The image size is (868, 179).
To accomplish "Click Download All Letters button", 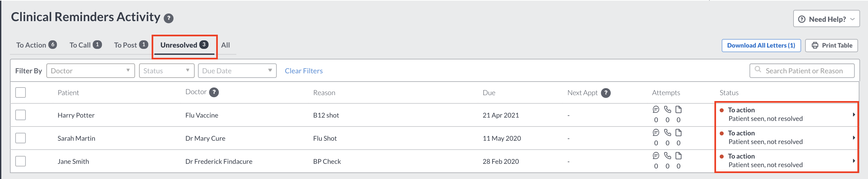I will click(761, 46).
